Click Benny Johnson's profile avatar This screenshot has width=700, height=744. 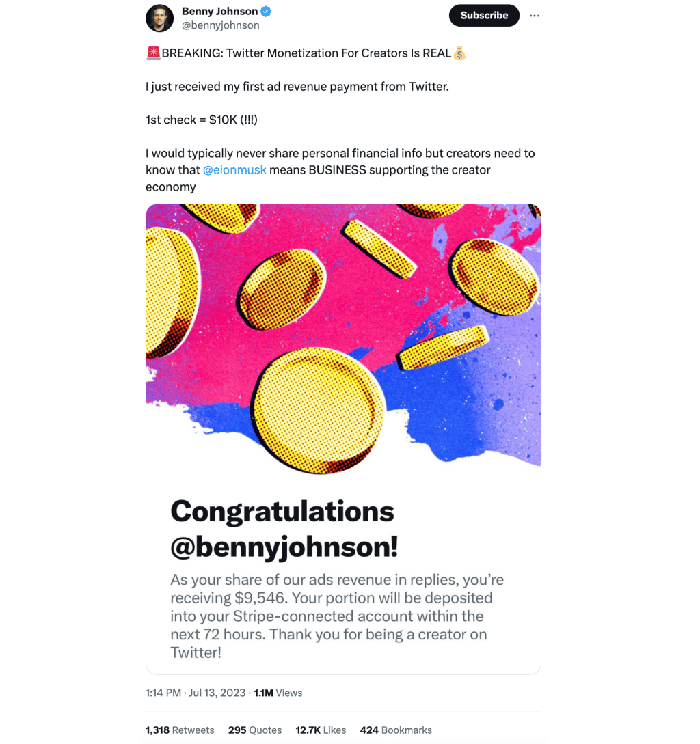point(160,18)
